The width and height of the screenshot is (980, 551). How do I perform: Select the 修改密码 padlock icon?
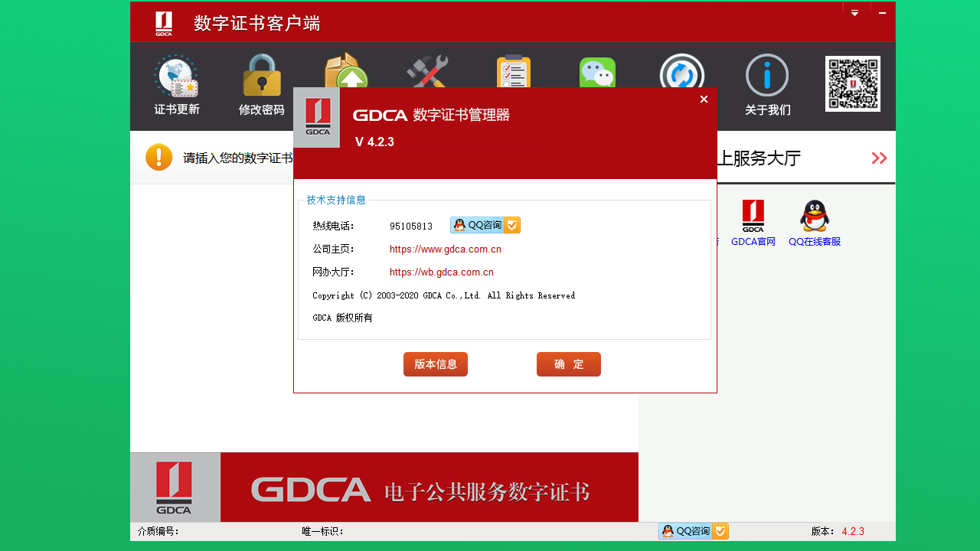261,73
